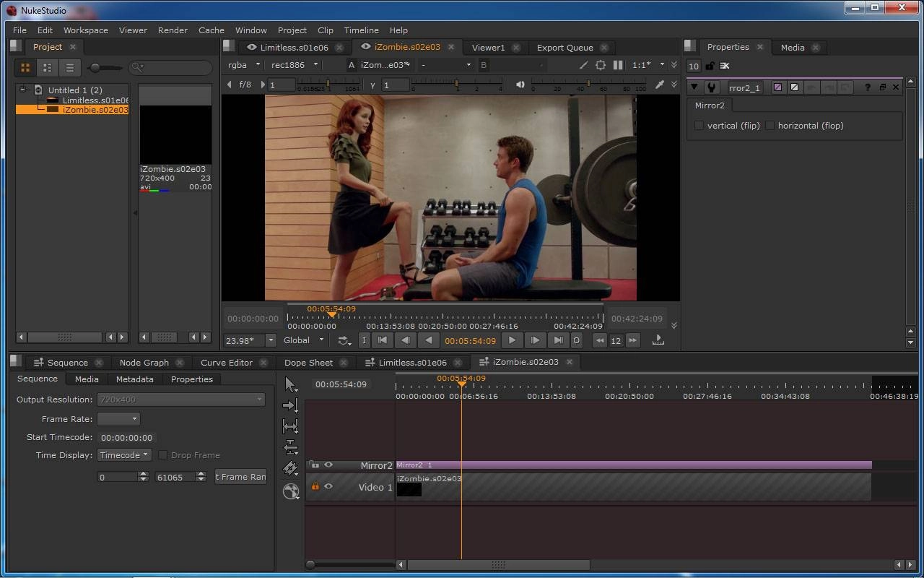Toggle visibility of Mirror2 track

click(x=328, y=465)
